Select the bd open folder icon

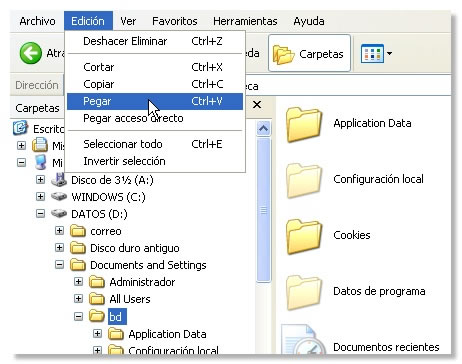[97, 316]
